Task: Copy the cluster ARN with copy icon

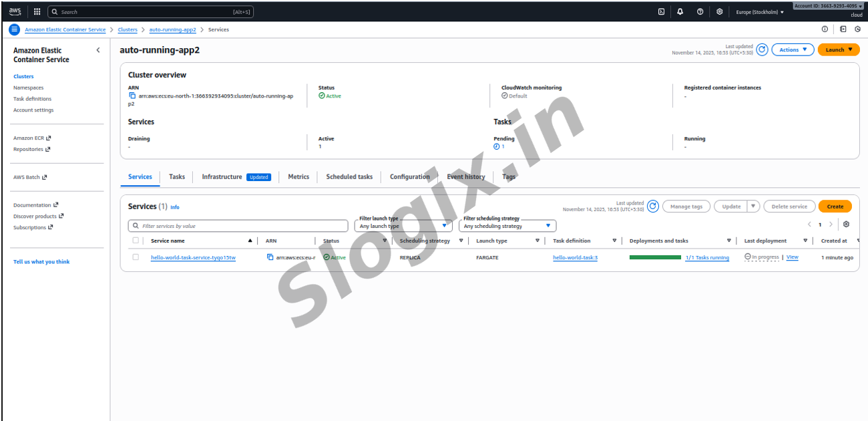Action: click(x=132, y=96)
